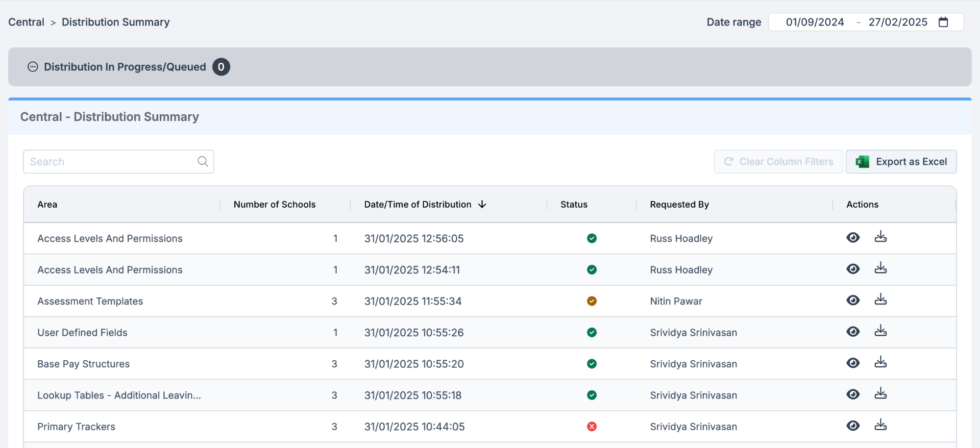Viewport: 980px width, 448px height.
Task: Sort by Number of Schools column header
Action: click(274, 204)
